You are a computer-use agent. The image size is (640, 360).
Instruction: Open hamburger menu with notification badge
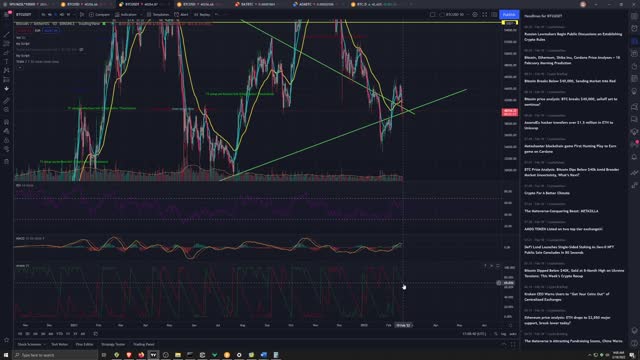(7, 14)
